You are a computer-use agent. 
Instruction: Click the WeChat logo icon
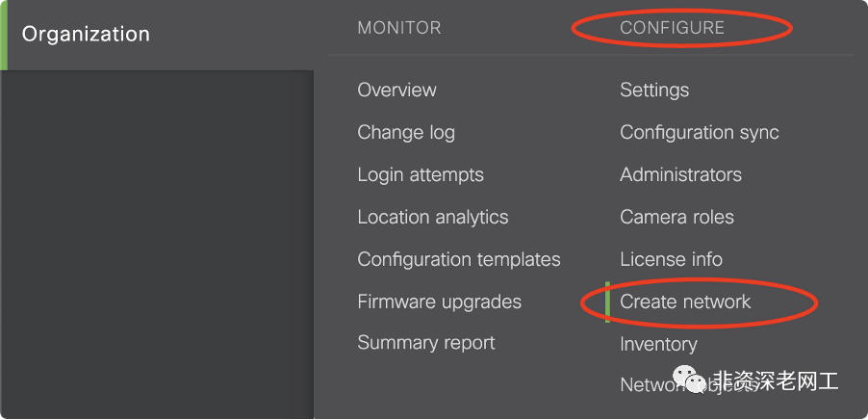click(693, 381)
